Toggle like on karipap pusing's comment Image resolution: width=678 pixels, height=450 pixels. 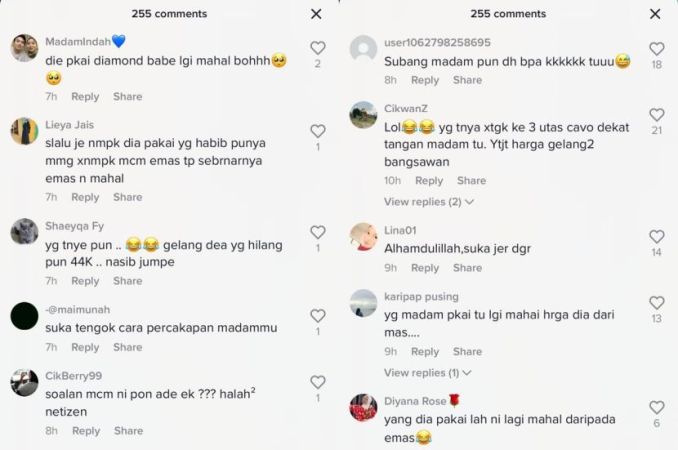(x=657, y=303)
